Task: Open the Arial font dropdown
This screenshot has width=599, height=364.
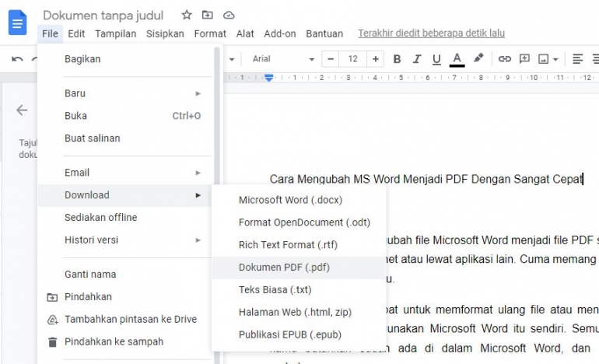Action: pos(282,59)
